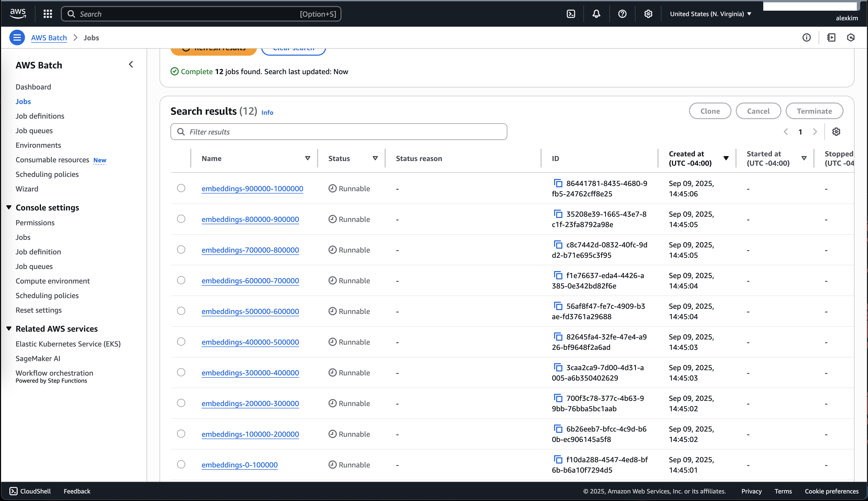Copy the ID of embeddings-0-100000 job
This screenshot has height=501, width=868.
pyautogui.click(x=558, y=459)
